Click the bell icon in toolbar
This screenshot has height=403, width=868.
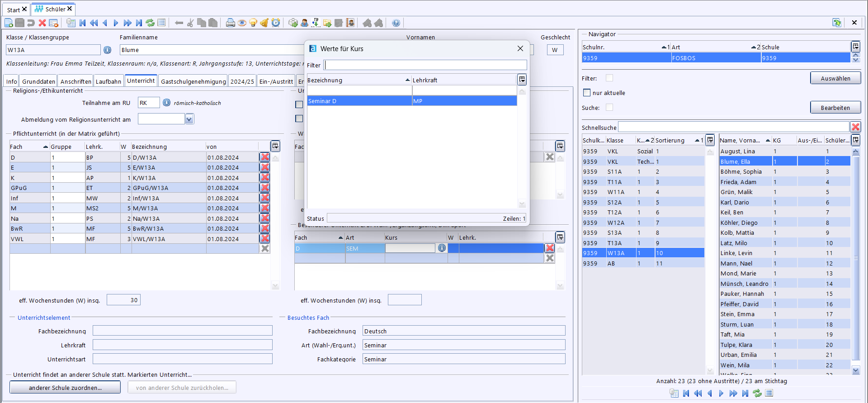264,23
